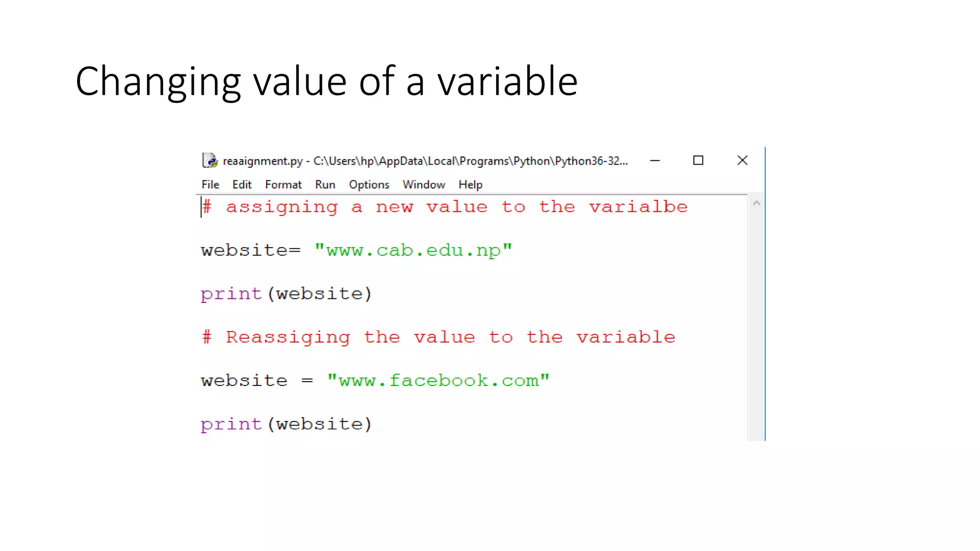
Task: Maximize the IDLE editor window
Action: 698,161
